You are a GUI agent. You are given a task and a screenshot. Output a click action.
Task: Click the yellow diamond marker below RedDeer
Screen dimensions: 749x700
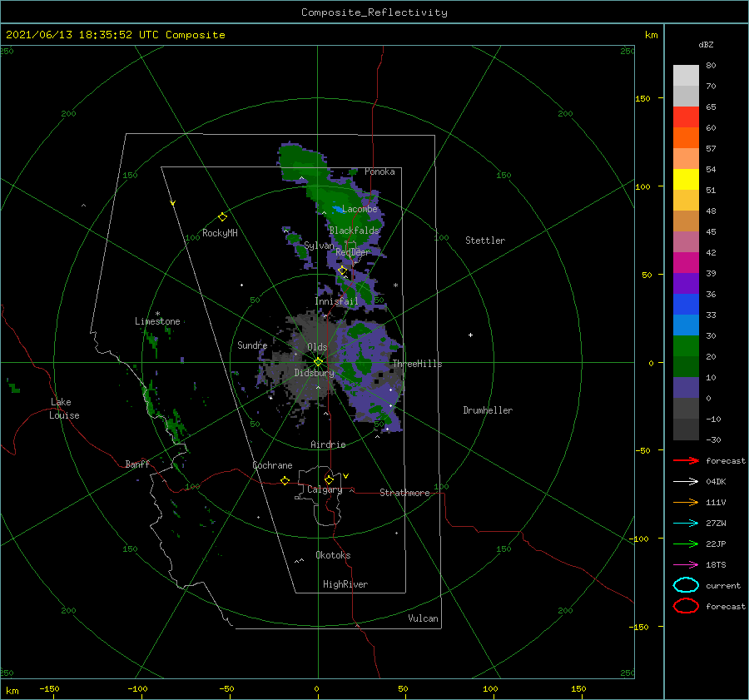pos(342,271)
